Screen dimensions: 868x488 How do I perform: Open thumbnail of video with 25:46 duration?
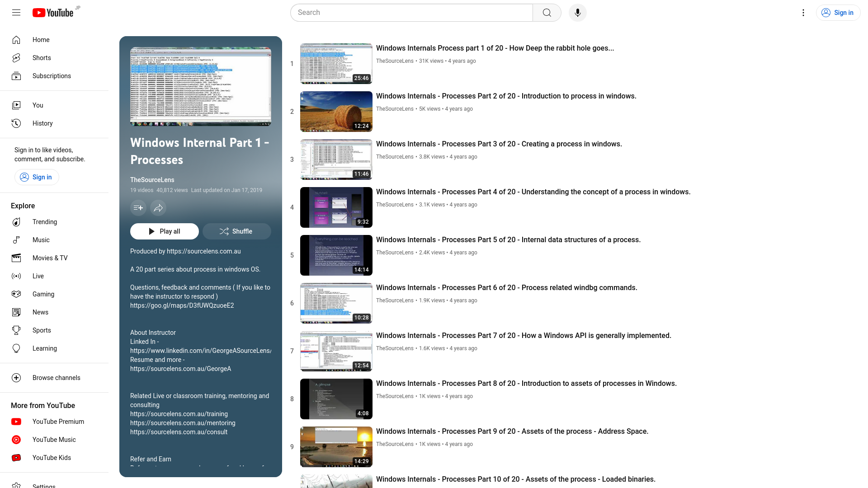coord(336,64)
